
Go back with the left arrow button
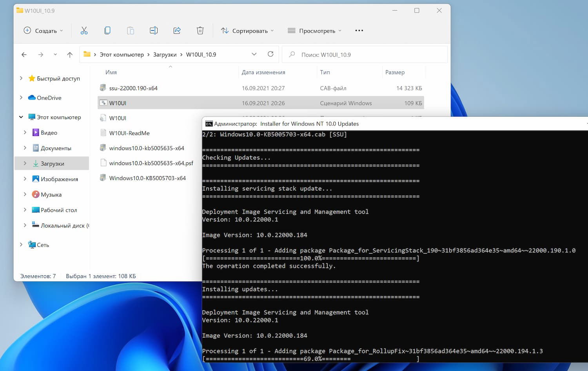(x=24, y=55)
